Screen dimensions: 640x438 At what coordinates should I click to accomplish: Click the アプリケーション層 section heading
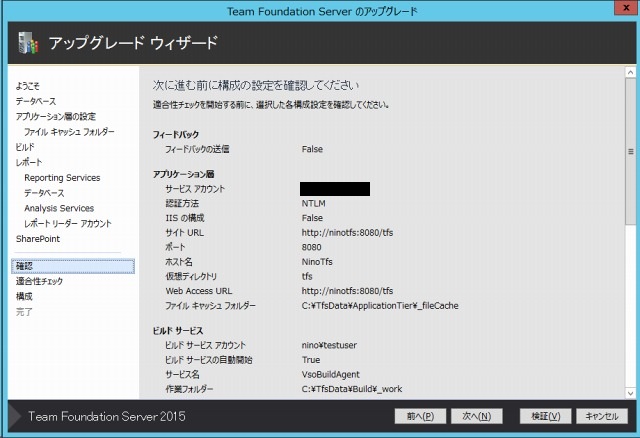coord(183,174)
